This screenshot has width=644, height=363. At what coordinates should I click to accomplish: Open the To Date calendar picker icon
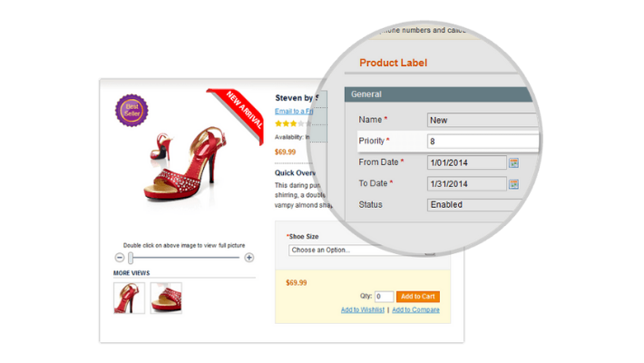513,183
